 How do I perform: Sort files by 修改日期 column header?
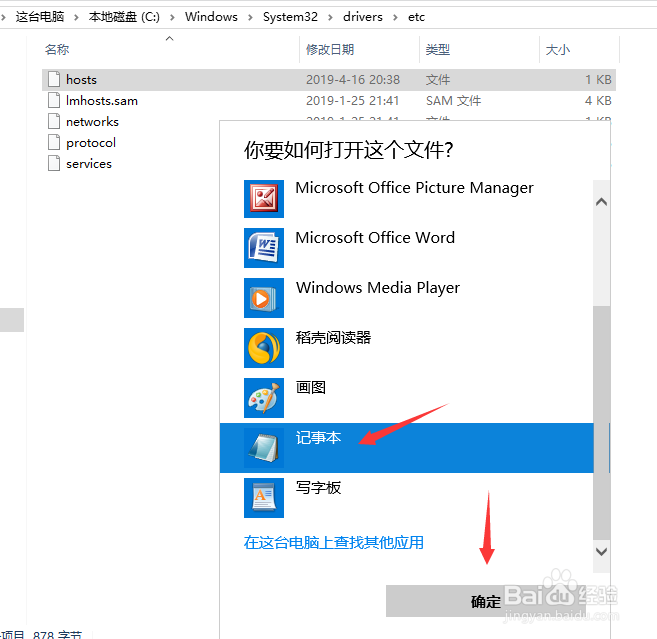pos(330,49)
